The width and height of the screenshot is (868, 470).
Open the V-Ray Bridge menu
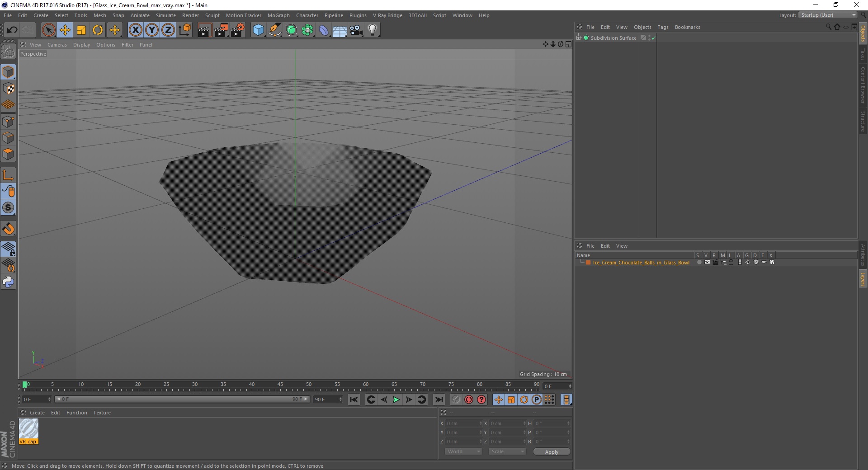pos(387,15)
